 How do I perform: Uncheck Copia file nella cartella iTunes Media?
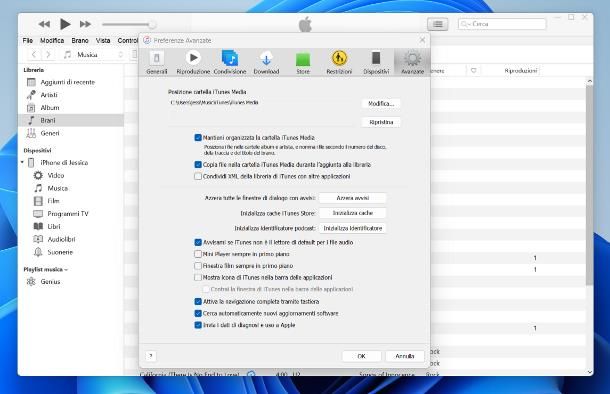pyautogui.click(x=198, y=165)
